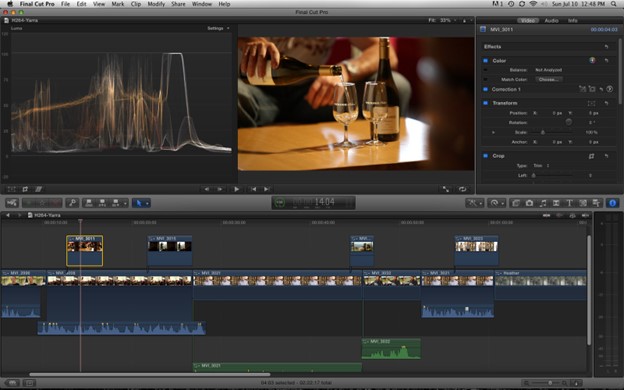
Task: Disable the Correction 1 checkbox
Action: pyautogui.click(x=486, y=89)
